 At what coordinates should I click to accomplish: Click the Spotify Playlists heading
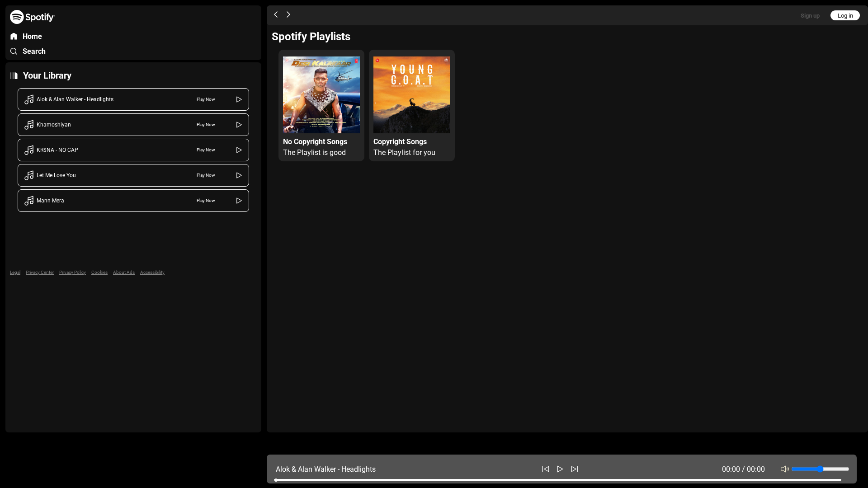click(x=311, y=37)
